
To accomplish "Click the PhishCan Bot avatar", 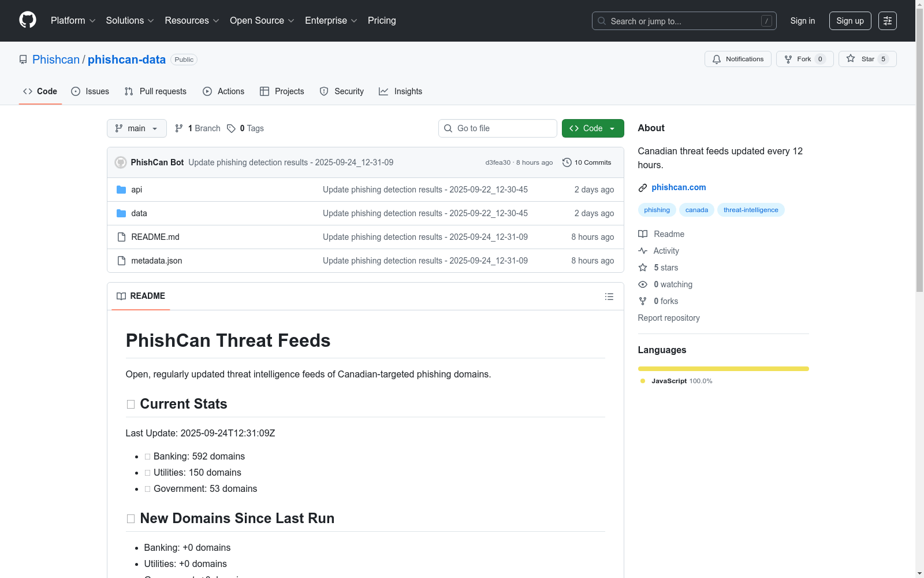I will tap(121, 162).
